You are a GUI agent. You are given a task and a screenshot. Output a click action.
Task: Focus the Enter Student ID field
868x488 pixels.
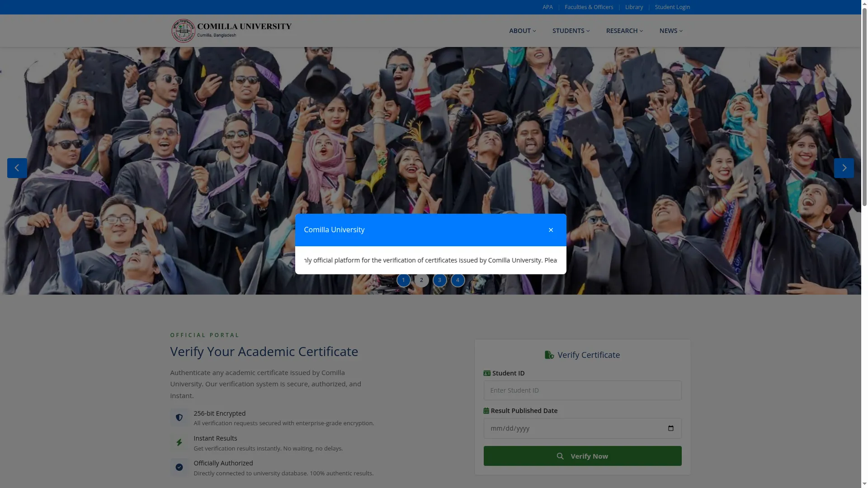[x=582, y=390]
